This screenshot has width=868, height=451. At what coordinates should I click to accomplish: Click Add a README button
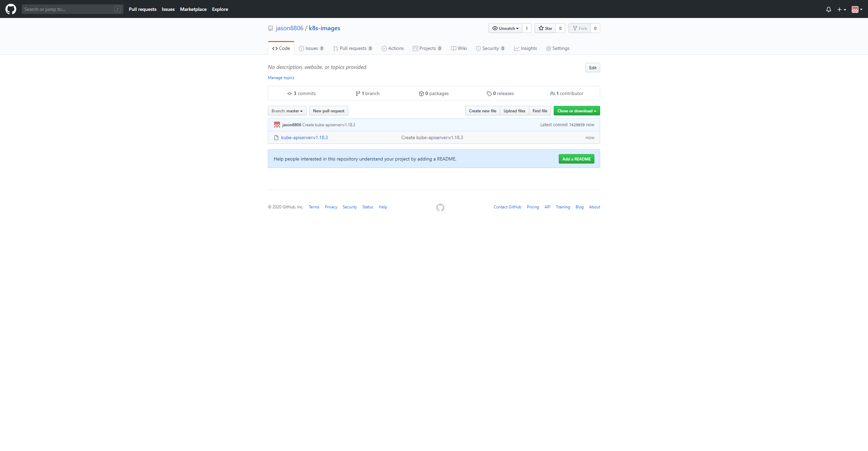coord(576,159)
